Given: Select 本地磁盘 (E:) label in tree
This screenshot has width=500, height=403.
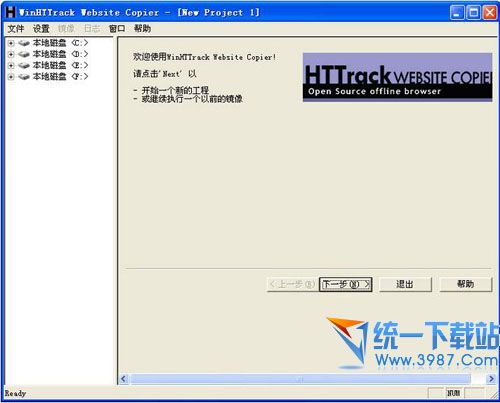Looking at the screenshot, I should pyautogui.click(x=60, y=65).
